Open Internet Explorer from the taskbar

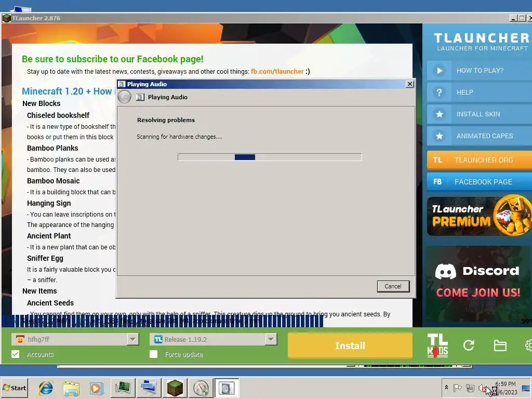[x=46, y=388]
